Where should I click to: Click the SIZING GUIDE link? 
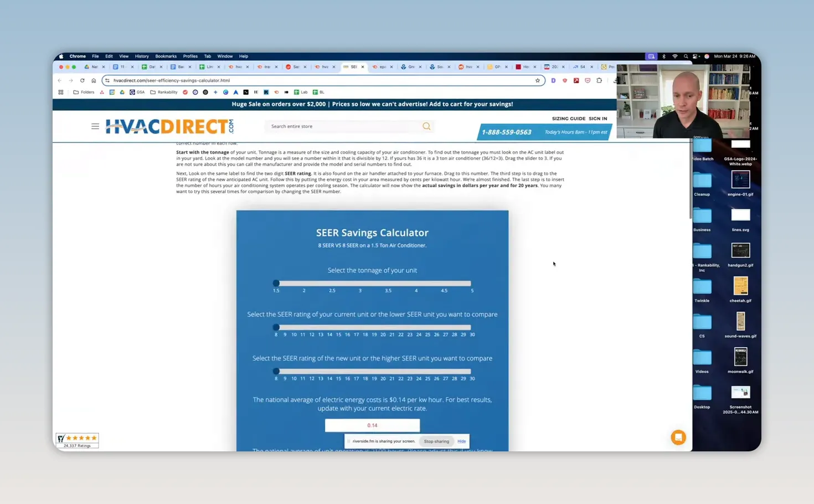coord(569,119)
